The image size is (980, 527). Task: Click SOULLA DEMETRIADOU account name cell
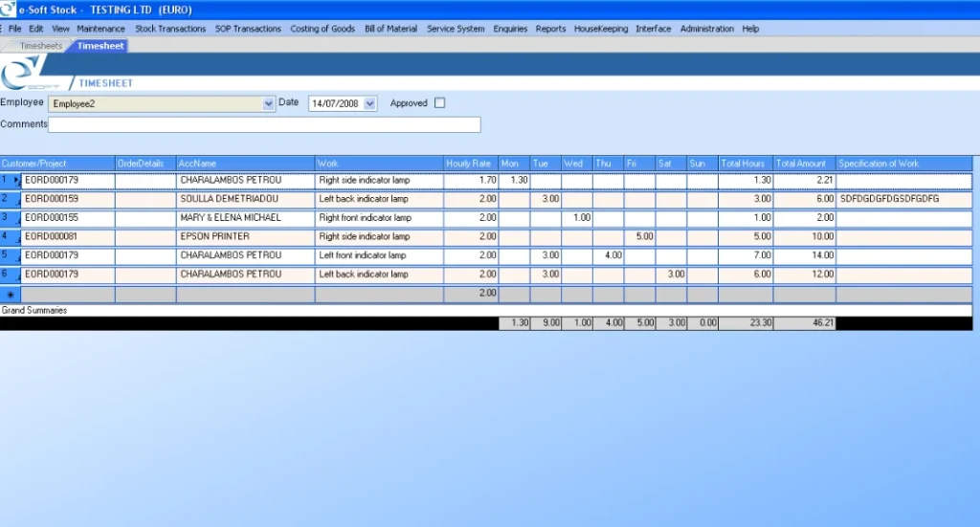[x=246, y=199]
